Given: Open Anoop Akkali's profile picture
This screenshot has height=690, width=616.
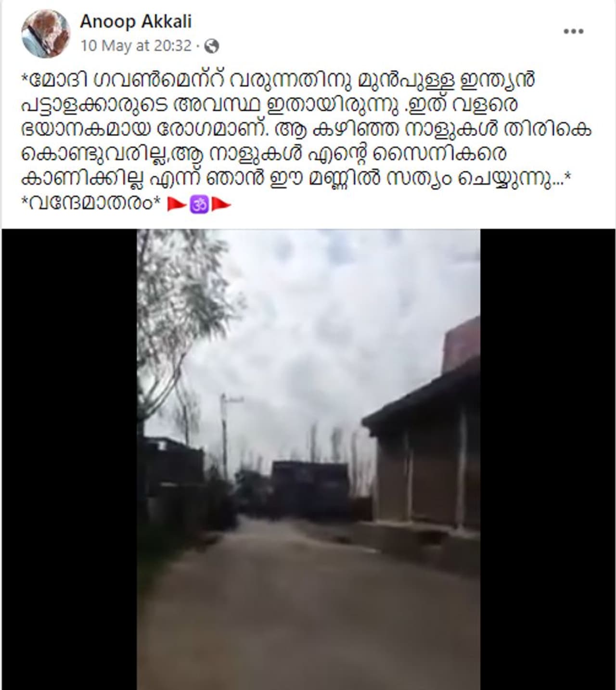Looking at the screenshot, I should [46, 33].
